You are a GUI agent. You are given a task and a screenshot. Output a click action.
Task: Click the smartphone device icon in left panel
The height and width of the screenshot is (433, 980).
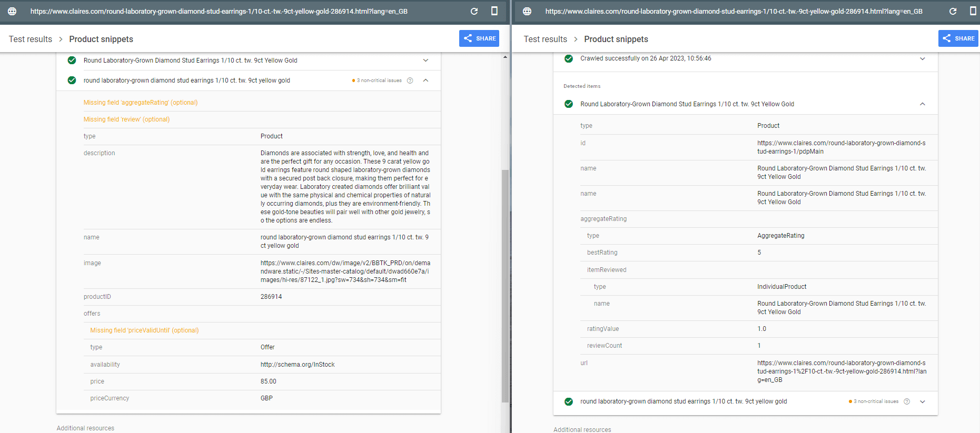(494, 11)
